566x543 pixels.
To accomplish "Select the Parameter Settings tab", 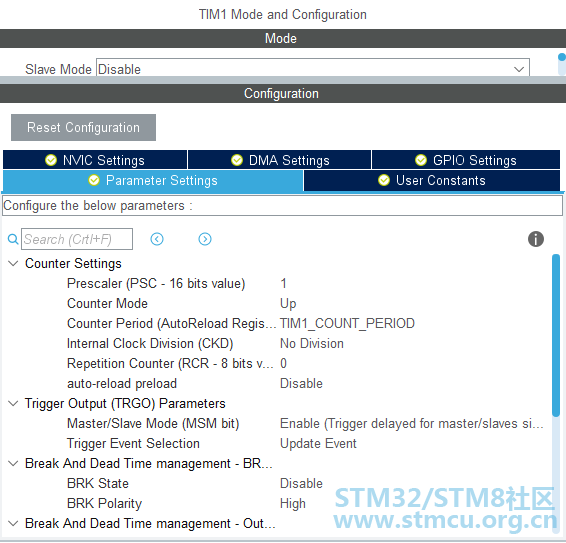I will (153, 180).
